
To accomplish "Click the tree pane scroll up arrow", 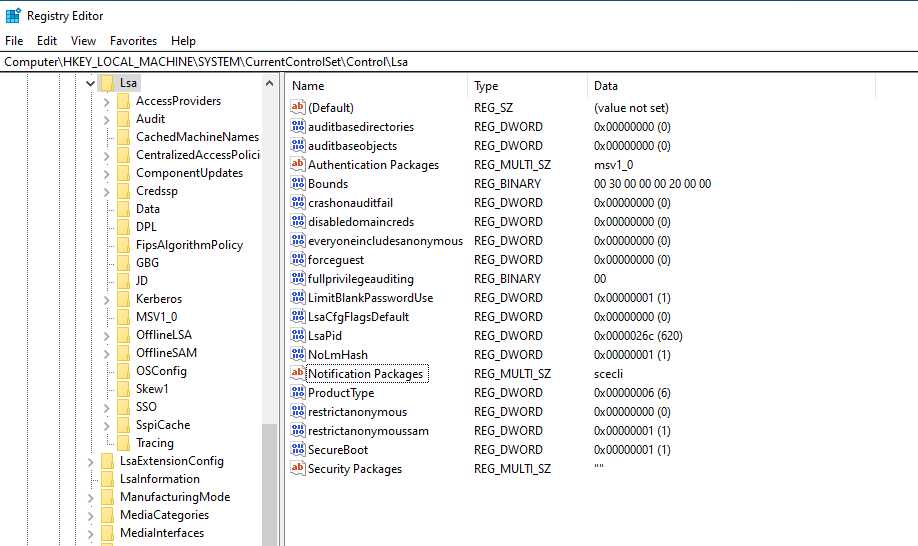I will pos(270,84).
